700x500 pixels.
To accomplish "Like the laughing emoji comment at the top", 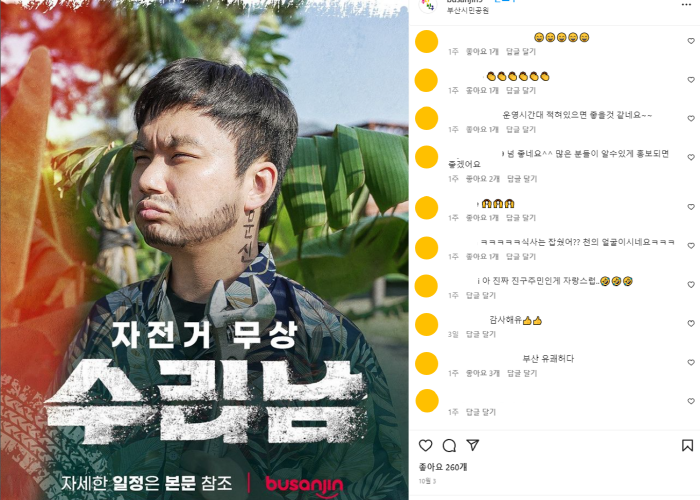I will click(691, 41).
